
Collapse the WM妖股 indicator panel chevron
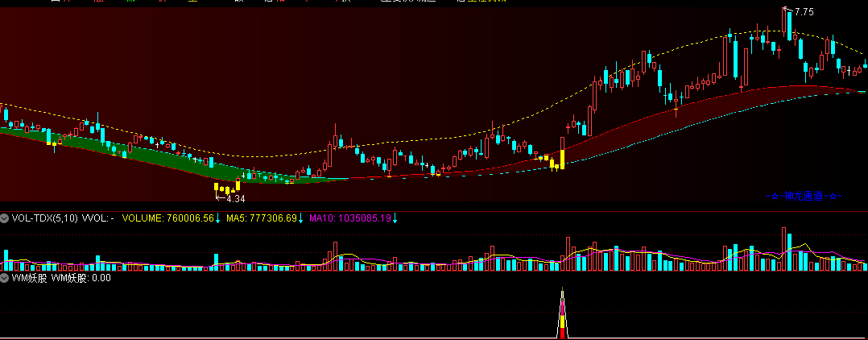5,278
